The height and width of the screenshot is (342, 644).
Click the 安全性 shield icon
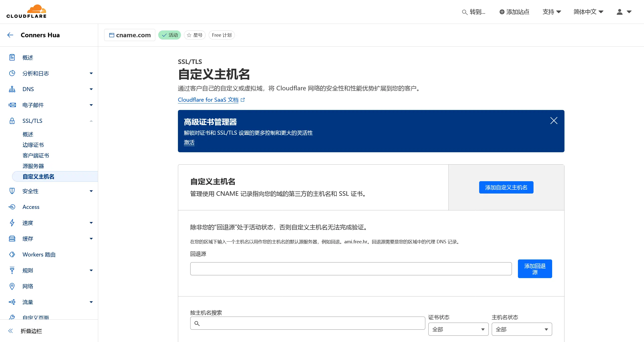[x=12, y=191]
